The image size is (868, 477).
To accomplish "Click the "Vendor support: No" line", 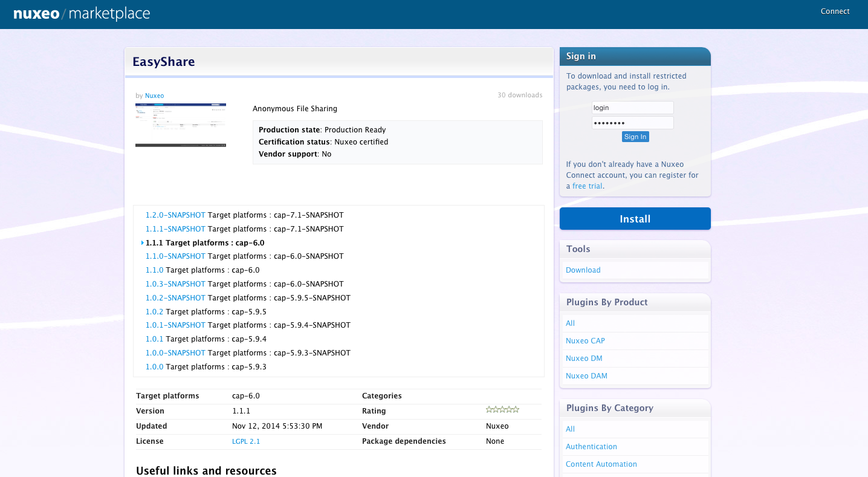I will pos(295,154).
